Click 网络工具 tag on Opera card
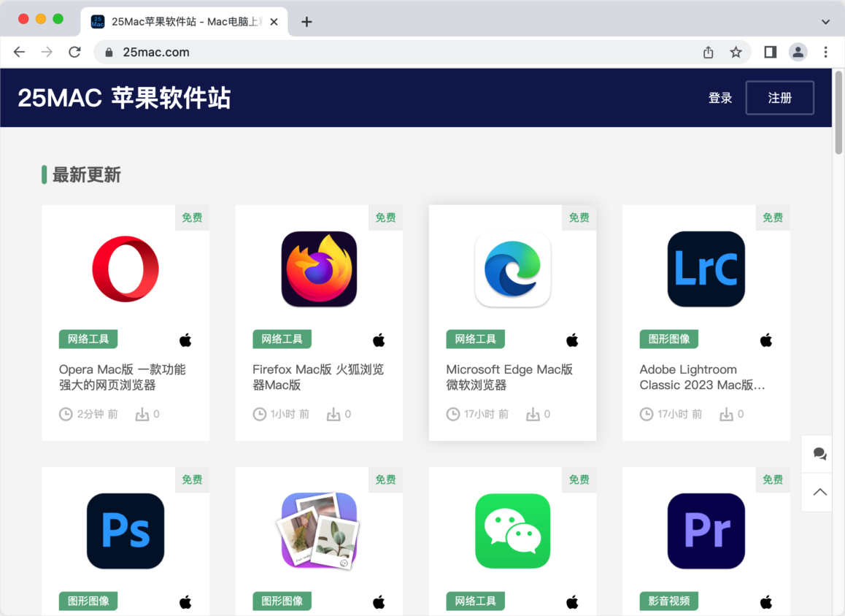Image resolution: width=845 pixels, height=616 pixels. (88, 339)
